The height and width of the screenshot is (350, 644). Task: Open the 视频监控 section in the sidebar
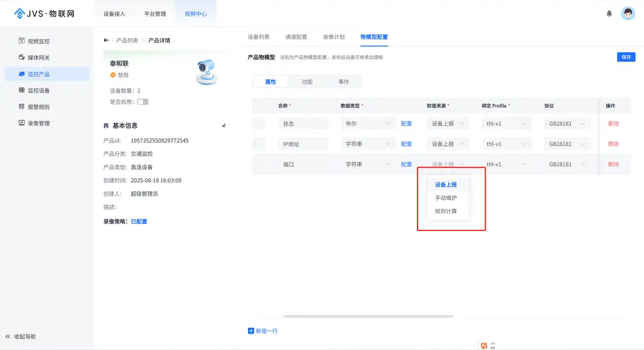point(40,40)
